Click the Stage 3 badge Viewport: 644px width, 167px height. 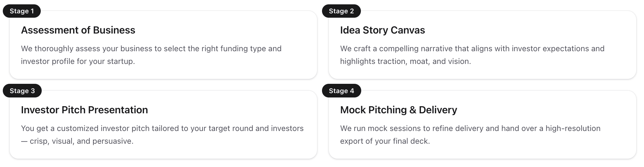[22, 91]
